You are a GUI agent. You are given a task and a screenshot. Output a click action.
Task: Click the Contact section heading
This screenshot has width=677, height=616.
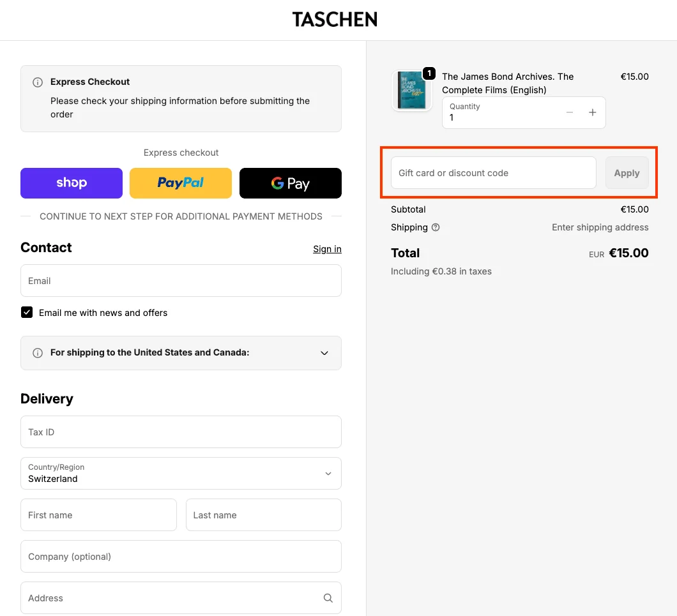coord(46,248)
